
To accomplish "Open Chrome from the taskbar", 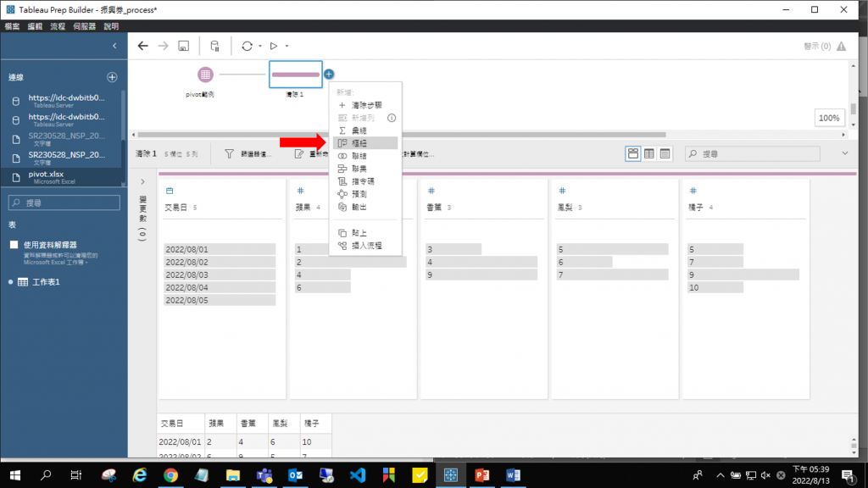I will (x=170, y=475).
